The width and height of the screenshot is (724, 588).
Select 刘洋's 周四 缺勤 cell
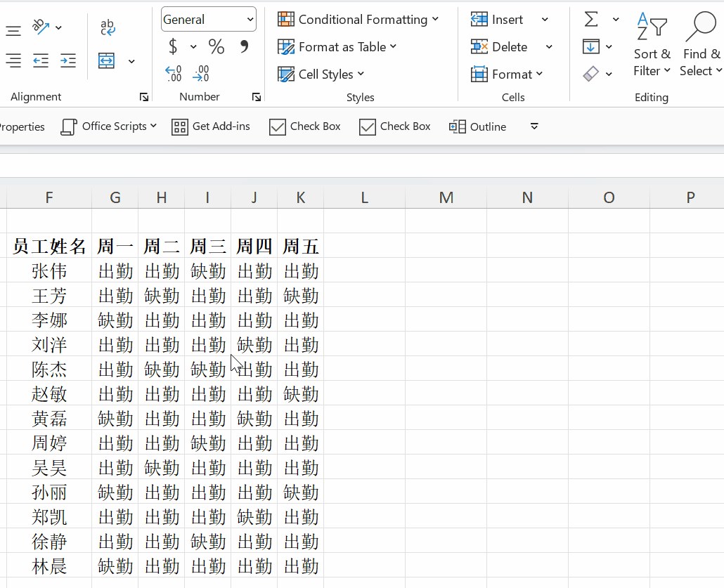click(x=254, y=344)
